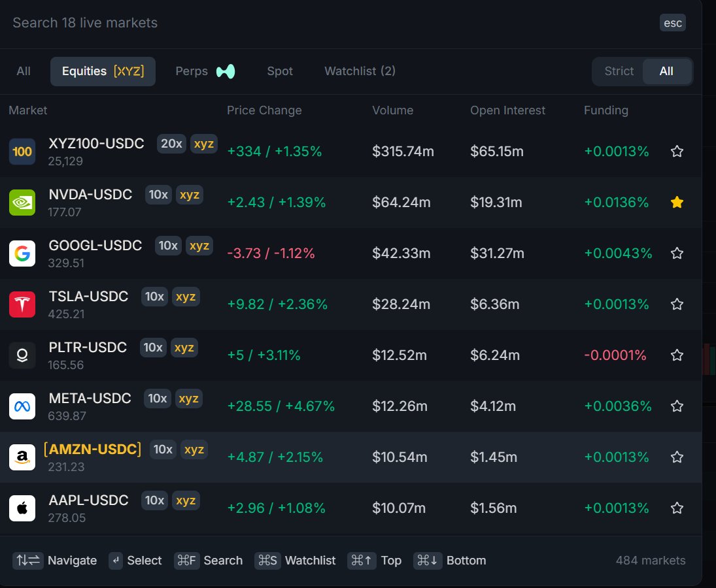716x588 pixels.
Task: Select the AAPL-USDC market name
Action: coord(88,500)
